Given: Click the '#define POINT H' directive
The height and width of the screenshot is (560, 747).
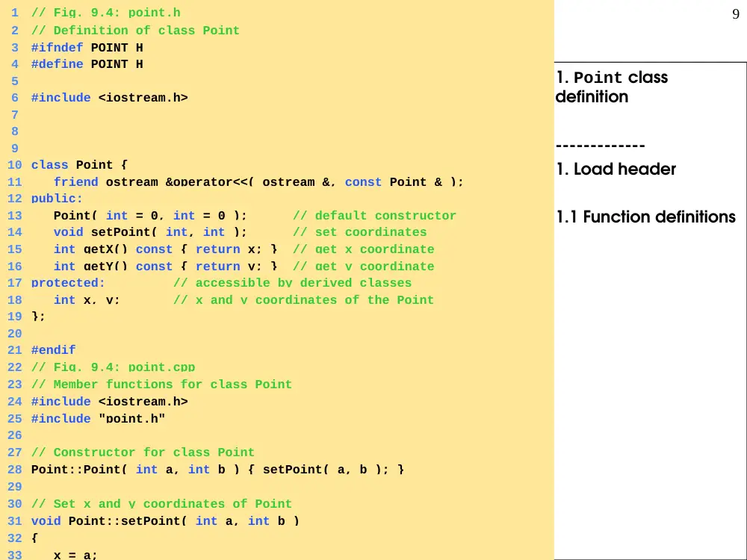Looking at the screenshot, I should pyautogui.click(x=87, y=63).
